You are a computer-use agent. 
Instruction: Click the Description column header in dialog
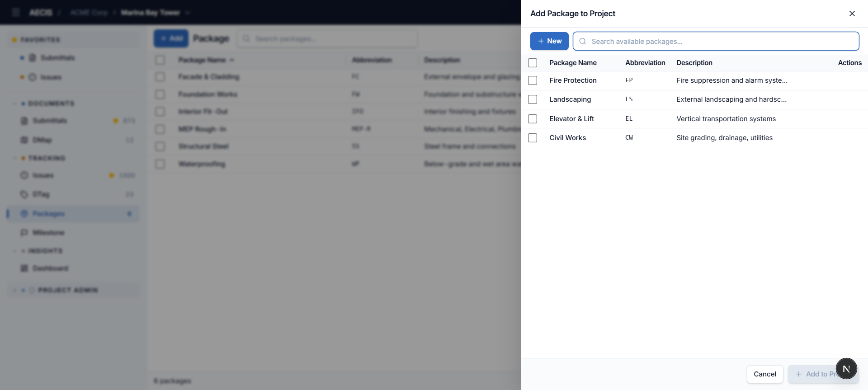point(694,63)
